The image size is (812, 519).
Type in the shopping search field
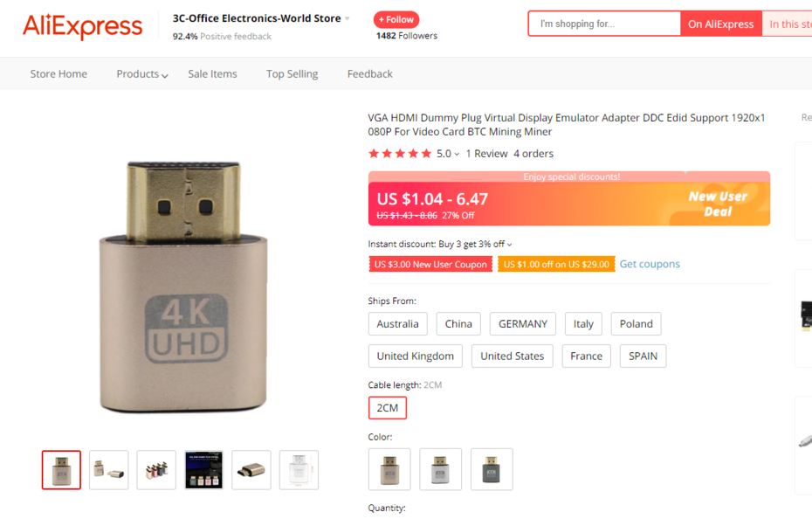[x=604, y=24]
